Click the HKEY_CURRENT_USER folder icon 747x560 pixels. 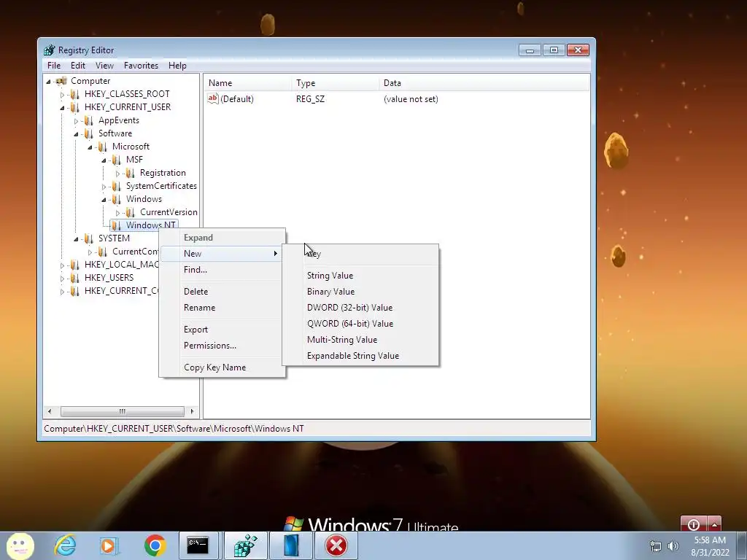[x=75, y=107]
